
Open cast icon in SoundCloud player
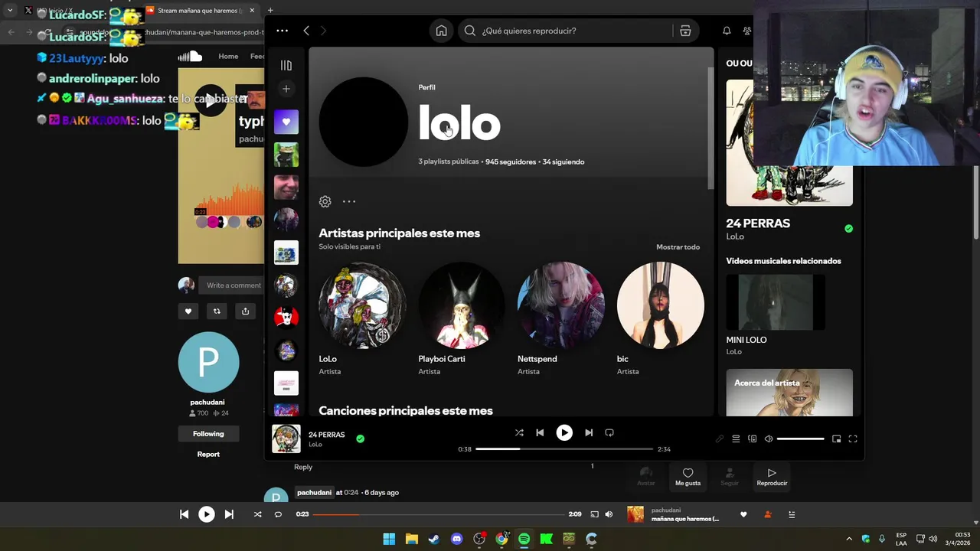tap(594, 514)
